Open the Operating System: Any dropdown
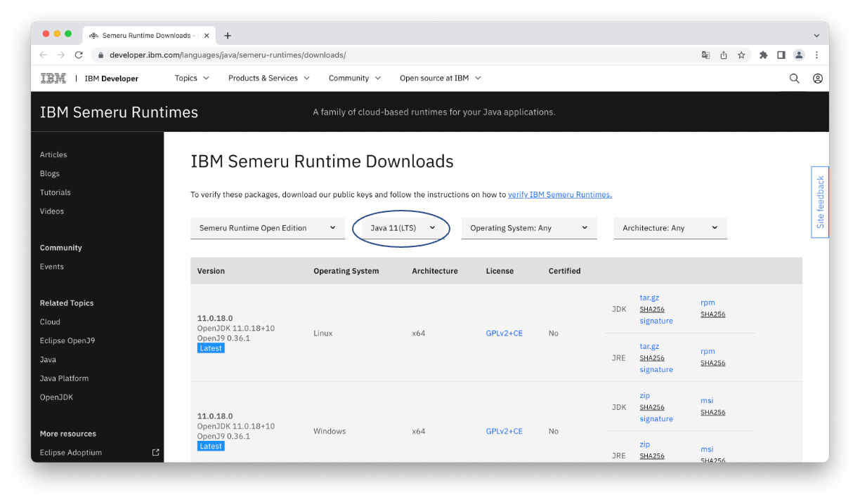Viewport: 860px width, 504px height. 529,227
